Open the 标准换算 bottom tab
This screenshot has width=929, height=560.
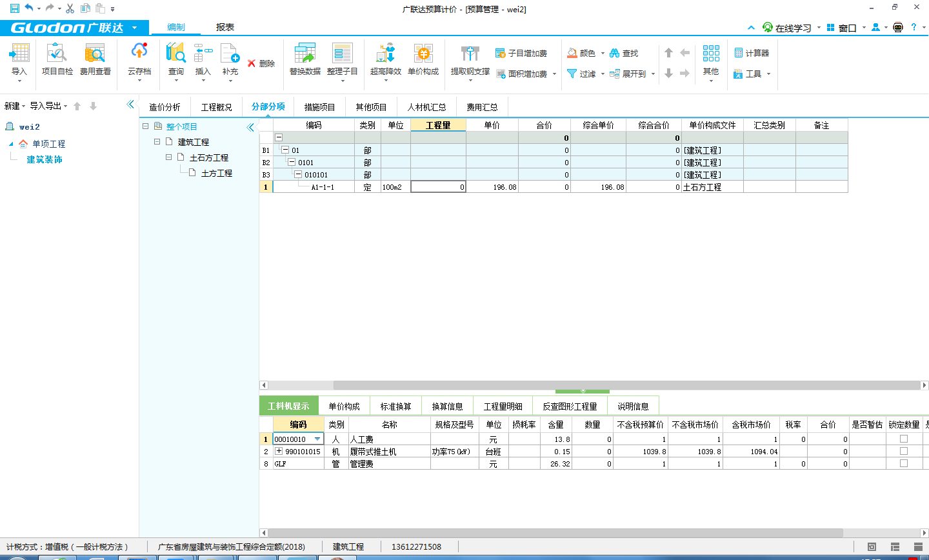(x=395, y=406)
